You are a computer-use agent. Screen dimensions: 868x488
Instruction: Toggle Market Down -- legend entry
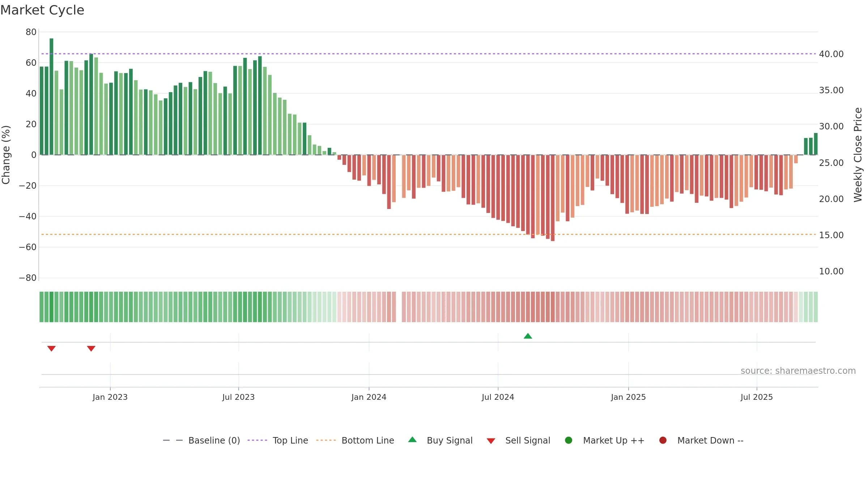[x=701, y=440]
